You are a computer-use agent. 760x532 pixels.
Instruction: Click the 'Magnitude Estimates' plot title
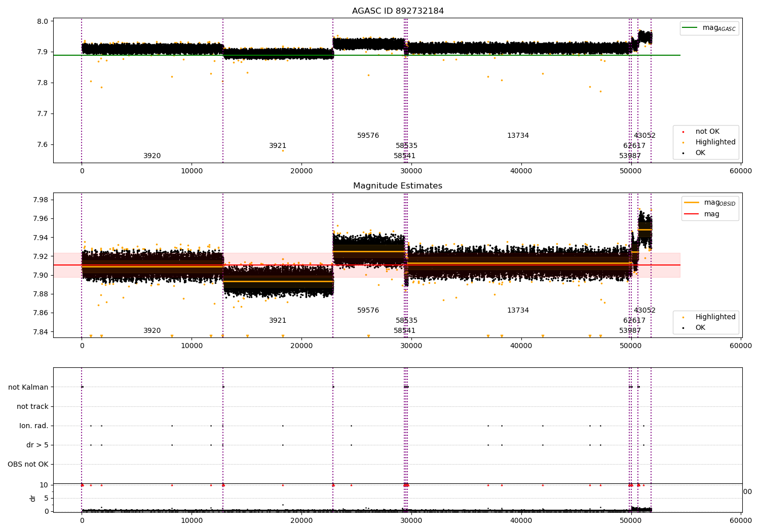pyautogui.click(x=398, y=186)
